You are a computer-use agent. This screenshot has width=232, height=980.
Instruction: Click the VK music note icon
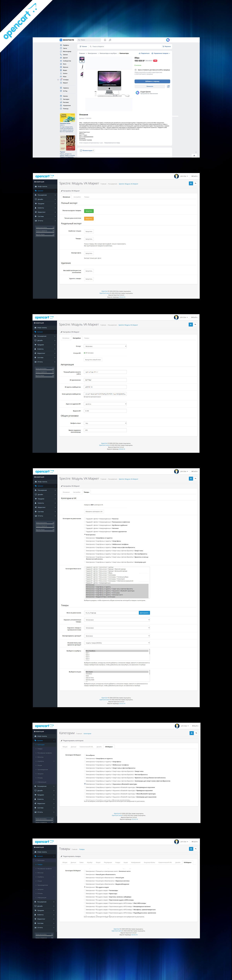click(110, 40)
